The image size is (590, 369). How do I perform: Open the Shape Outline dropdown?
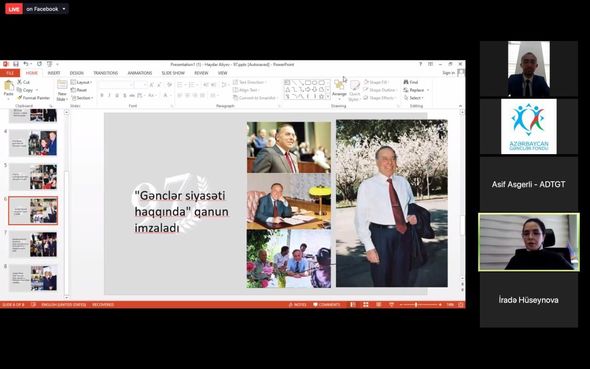pos(380,90)
